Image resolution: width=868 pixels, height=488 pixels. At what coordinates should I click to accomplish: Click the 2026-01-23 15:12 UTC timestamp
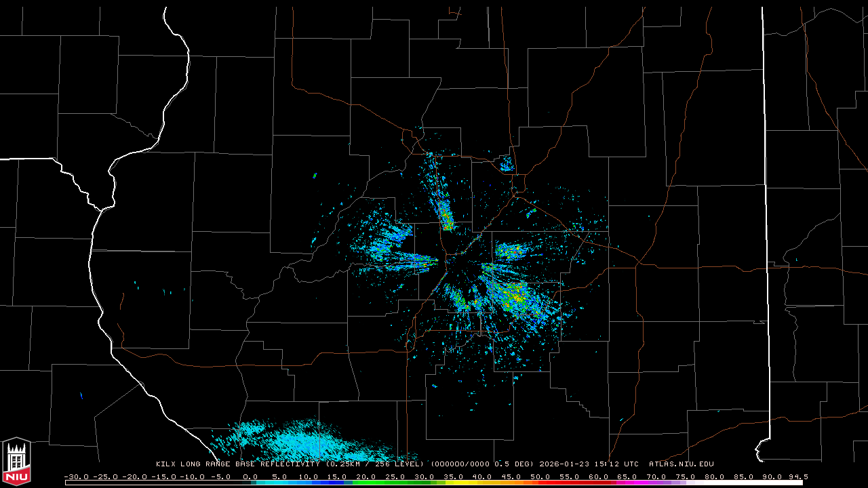tap(589, 464)
